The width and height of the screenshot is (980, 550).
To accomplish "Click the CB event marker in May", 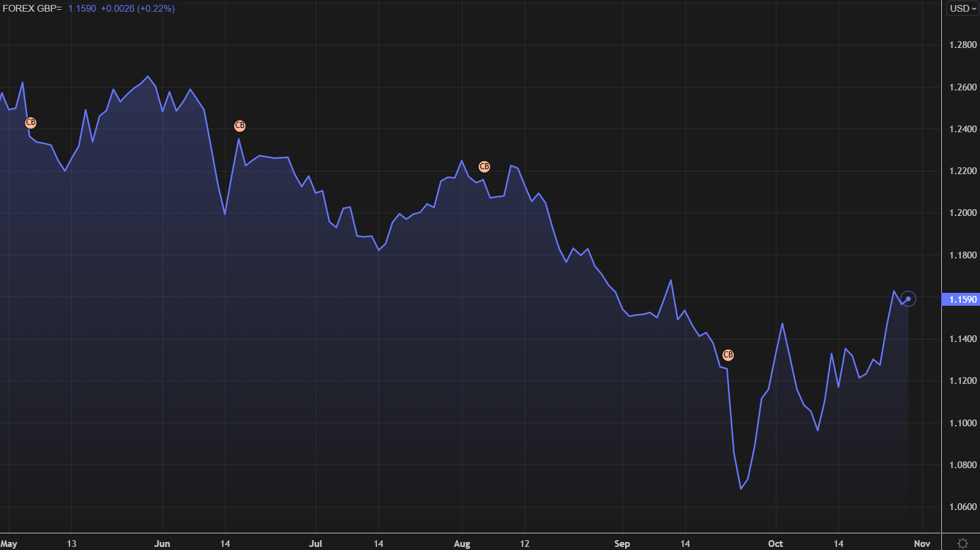I will pos(31,123).
